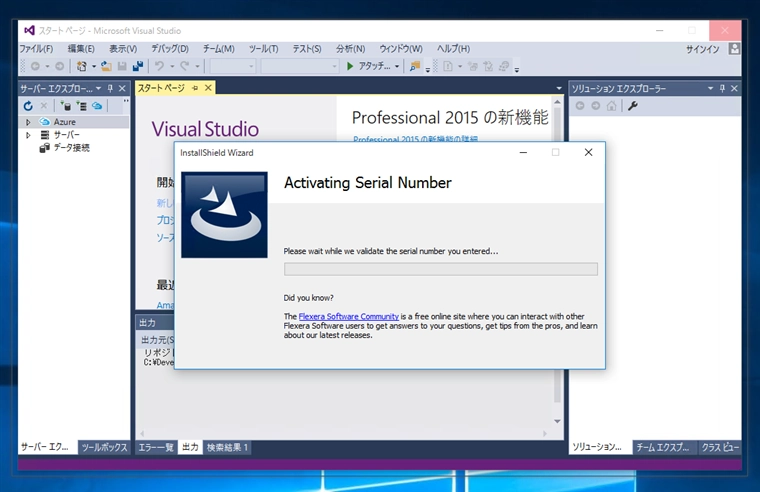The image size is (760, 492).
Task: Click the Connect to Database icon in Server Explorer
Action: 65,106
